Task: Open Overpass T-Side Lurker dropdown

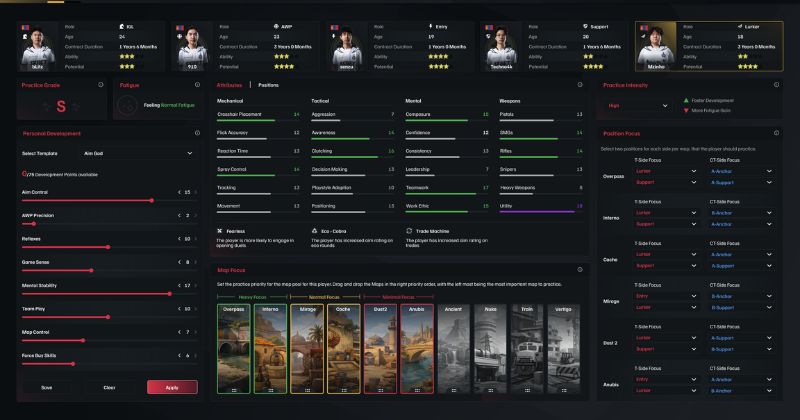Action: [x=666, y=171]
